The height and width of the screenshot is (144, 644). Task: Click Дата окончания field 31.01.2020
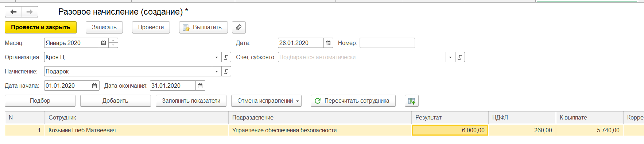(173, 86)
